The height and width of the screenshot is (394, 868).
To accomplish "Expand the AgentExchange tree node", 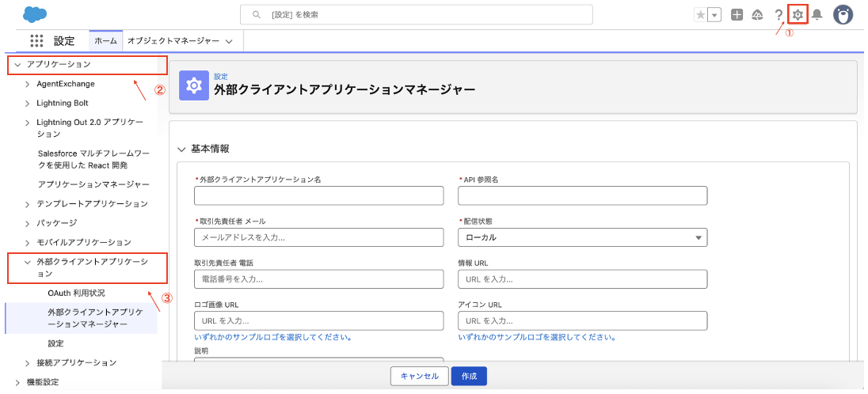I will 28,84.
